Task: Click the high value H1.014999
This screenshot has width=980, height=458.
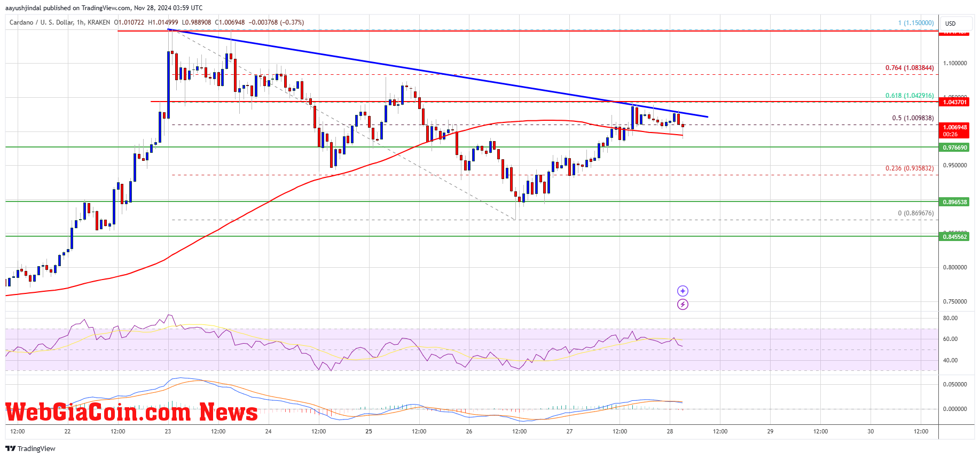Action: (163, 22)
